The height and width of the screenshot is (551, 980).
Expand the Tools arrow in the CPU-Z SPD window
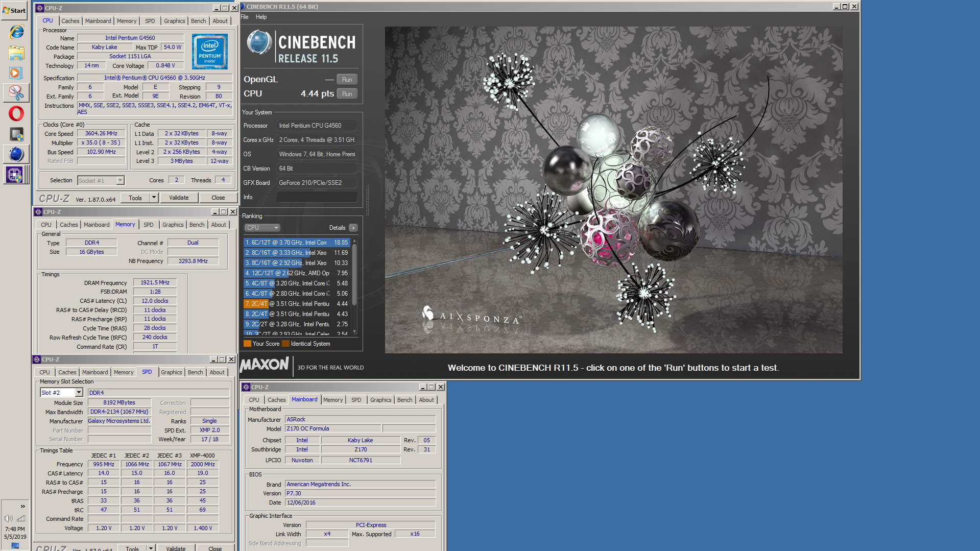[151, 548]
